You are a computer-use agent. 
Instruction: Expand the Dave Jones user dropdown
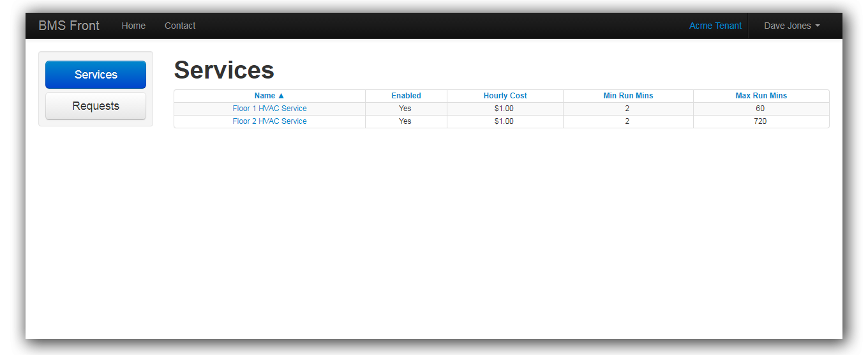[x=792, y=26]
